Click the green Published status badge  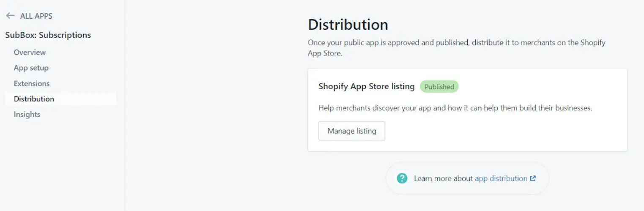click(x=439, y=87)
